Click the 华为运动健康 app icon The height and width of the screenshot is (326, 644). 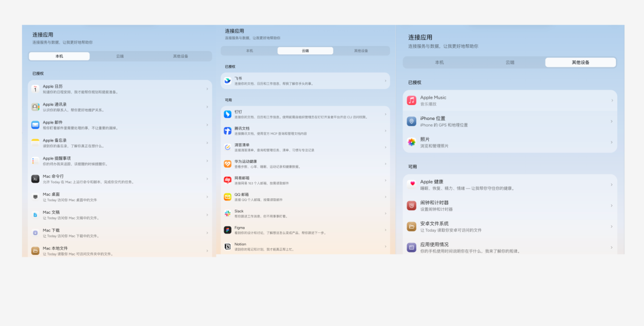tap(228, 164)
